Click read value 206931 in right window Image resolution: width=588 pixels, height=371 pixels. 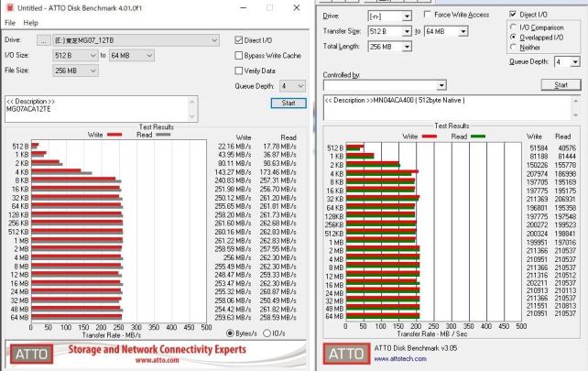coord(565,199)
